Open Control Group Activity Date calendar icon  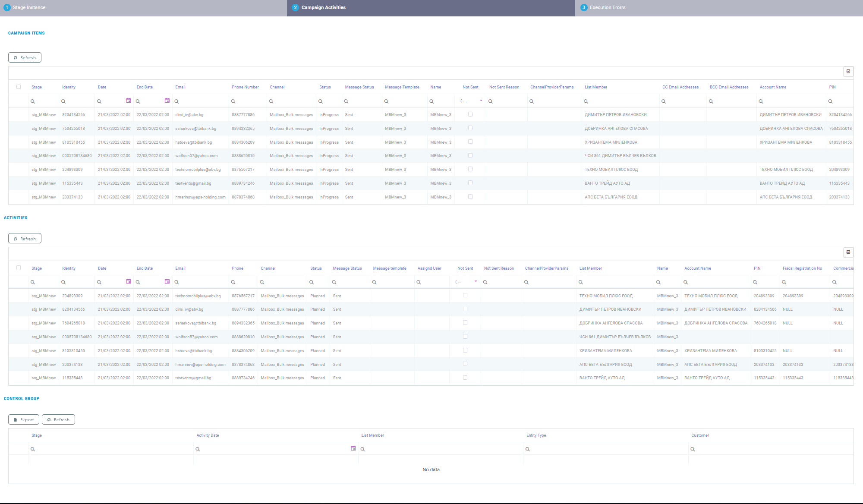(353, 448)
